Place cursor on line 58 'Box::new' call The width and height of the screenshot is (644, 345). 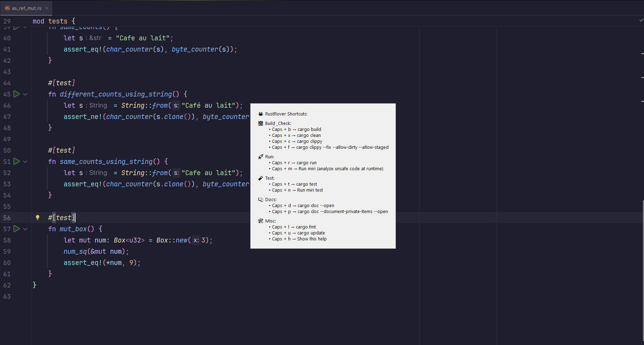pyautogui.click(x=172, y=240)
